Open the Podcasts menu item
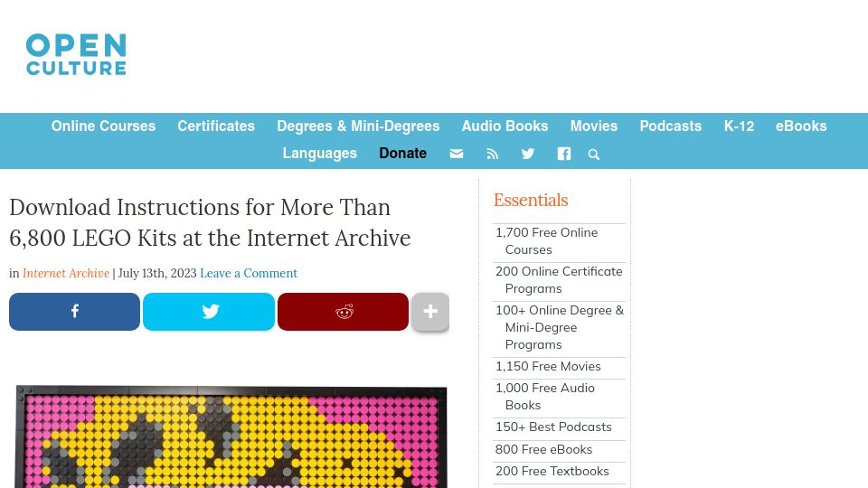Screen dimensions: 868x488 [x=670, y=127]
